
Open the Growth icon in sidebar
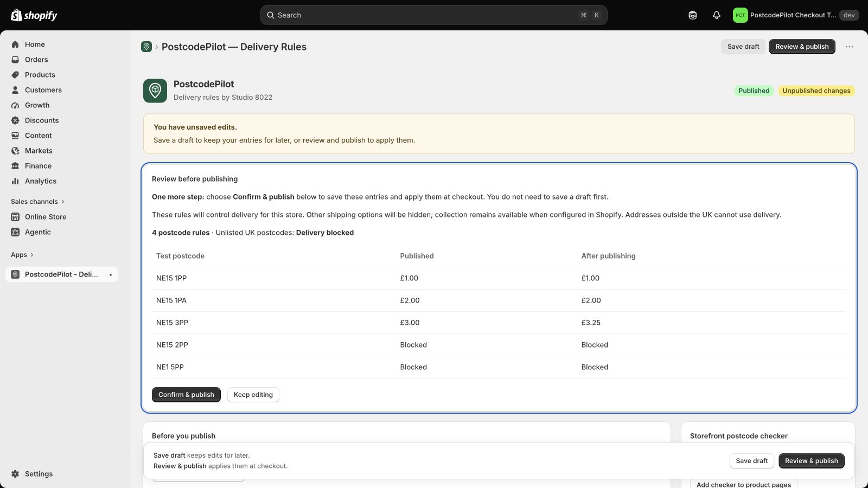pos(15,105)
